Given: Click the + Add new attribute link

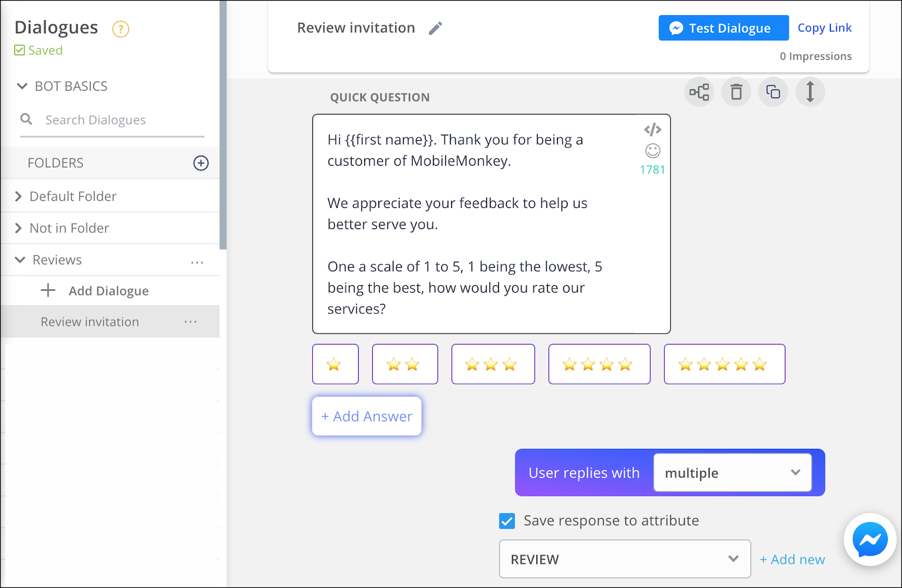Looking at the screenshot, I should point(792,559).
